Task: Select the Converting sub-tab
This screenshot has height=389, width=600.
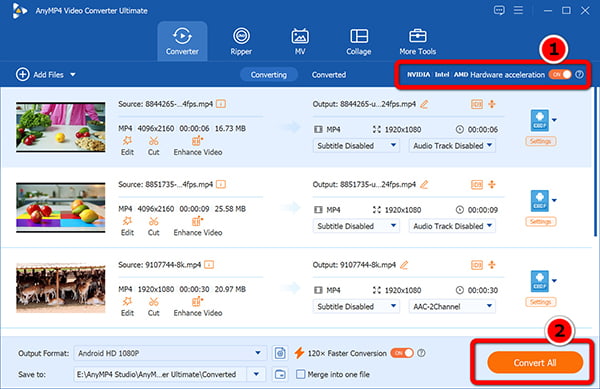Action: (x=269, y=75)
